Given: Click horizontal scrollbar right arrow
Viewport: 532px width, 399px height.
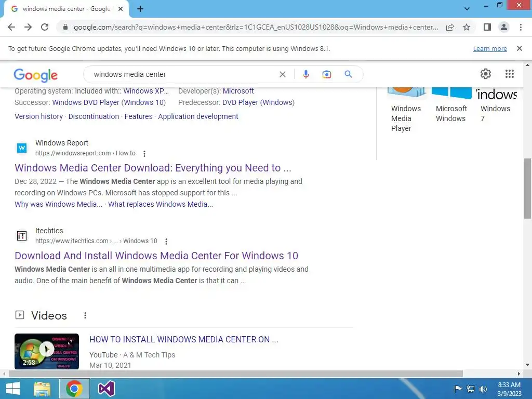Looking at the screenshot, I should pos(519,374).
